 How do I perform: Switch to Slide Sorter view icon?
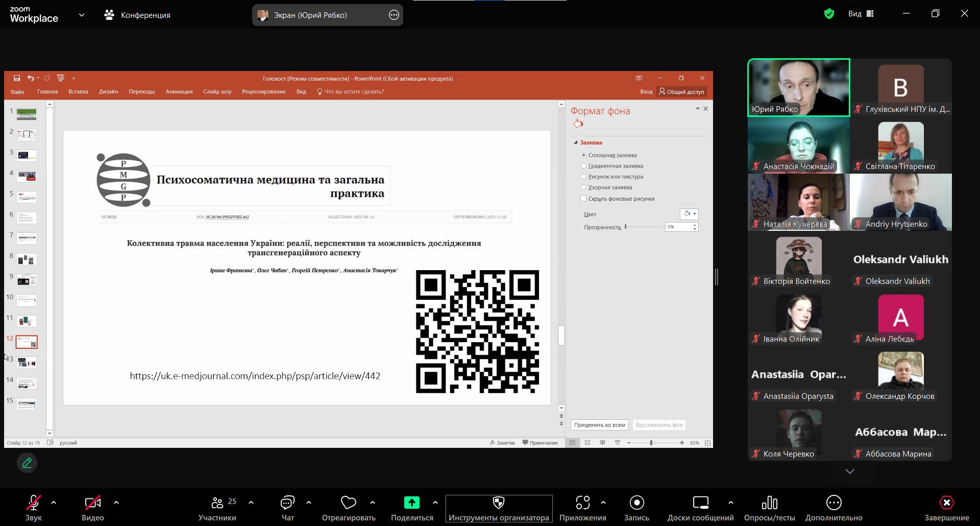click(587, 443)
